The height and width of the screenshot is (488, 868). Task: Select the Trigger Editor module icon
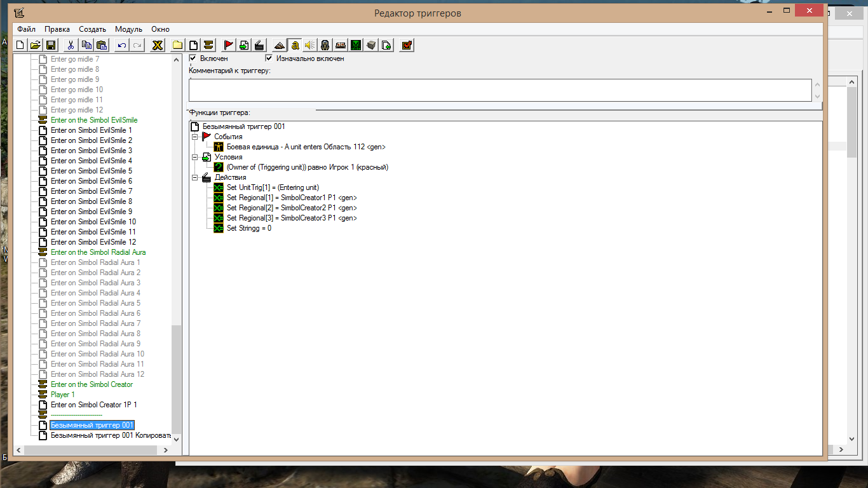295,44
